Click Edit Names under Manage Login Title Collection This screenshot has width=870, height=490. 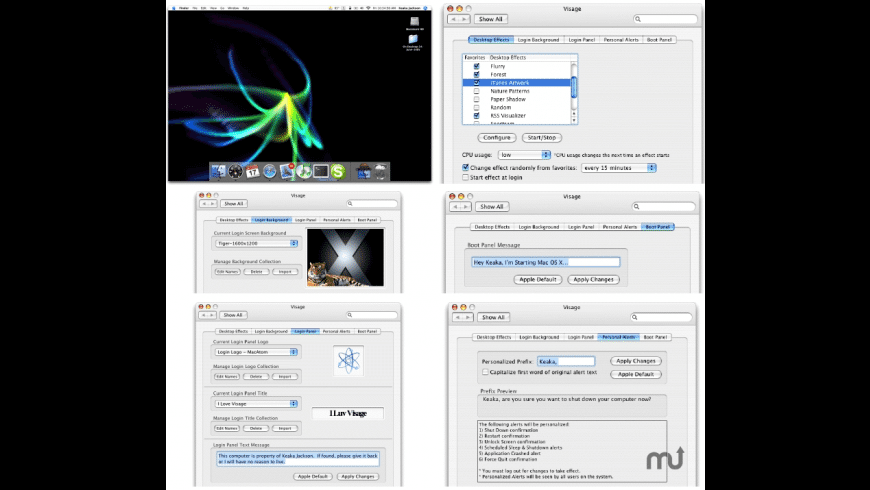pyautogui.click(x=227, y=428)
